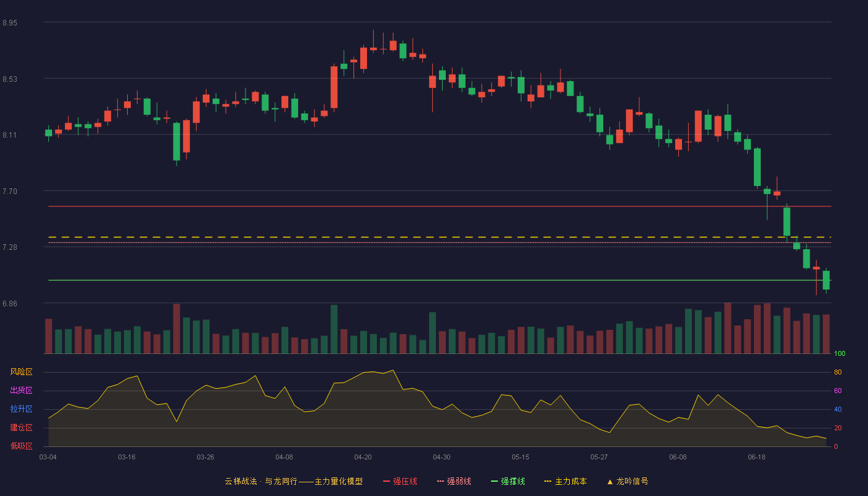Click the 6.86 price axis label
The width and height of the screenshot is (868, 496).
pos(10,304)
